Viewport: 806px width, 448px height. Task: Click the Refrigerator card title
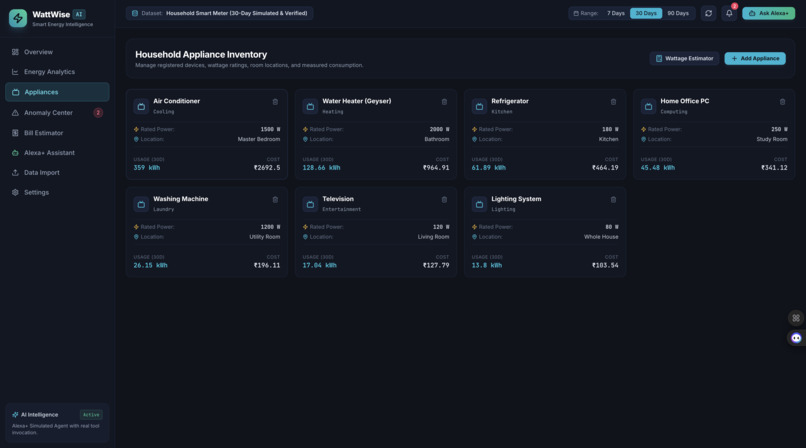tap(509, 101)
